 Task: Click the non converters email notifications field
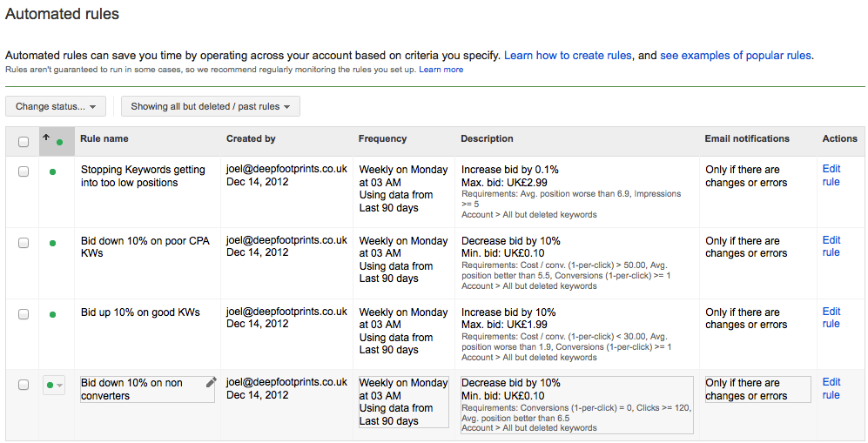click(756, 389)
